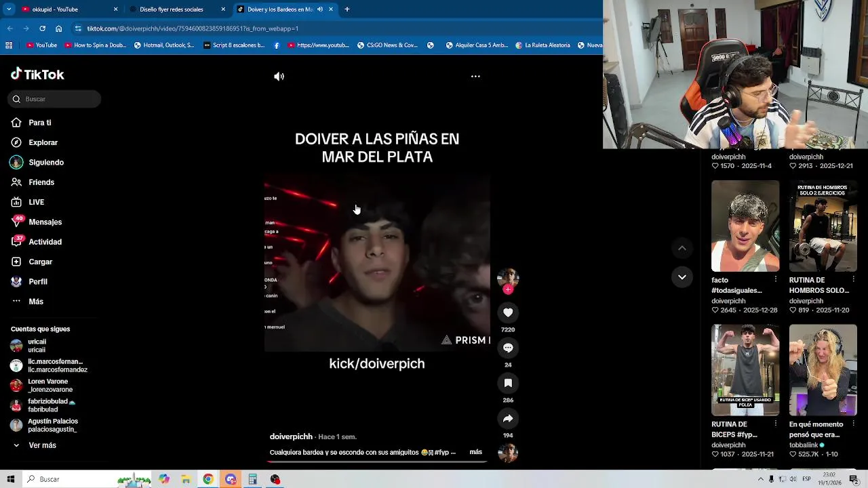The width and height of the screenshot is (868, 488).
Task: Open the creator avatar beside the video
Action: 508,277
